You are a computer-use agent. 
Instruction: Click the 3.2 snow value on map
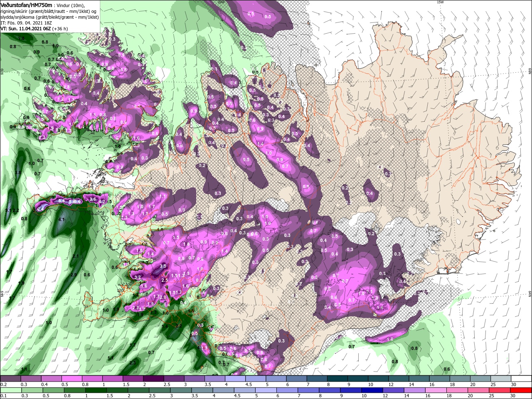138,277
